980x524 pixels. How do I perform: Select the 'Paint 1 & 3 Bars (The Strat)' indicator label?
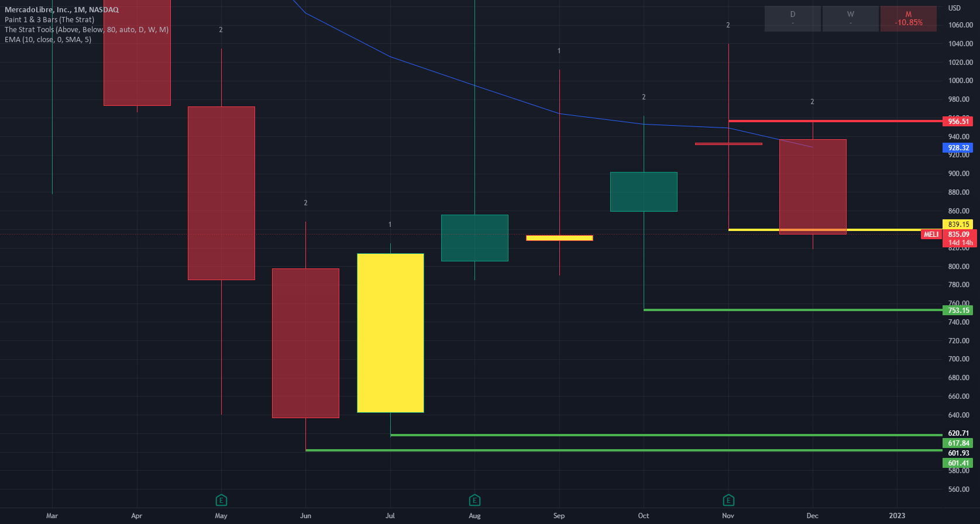pos(49,20)
